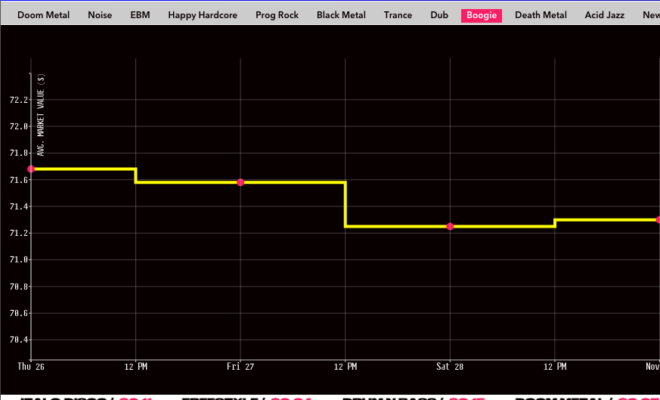Switch to the Dub tab
The image size is (660, 400).
pos(439,15)
